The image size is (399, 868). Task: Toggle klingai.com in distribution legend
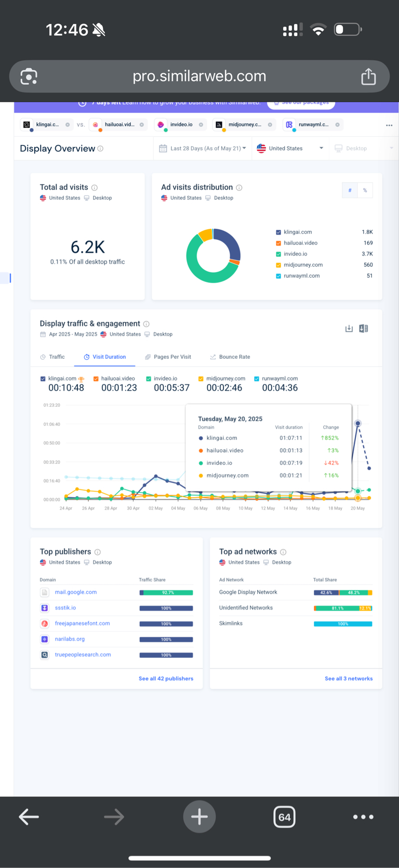(x=278, y=232)
